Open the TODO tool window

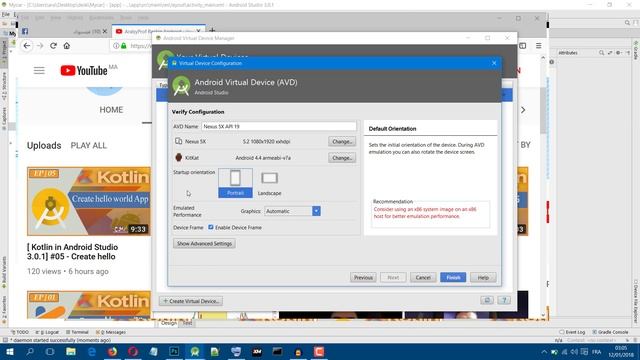20,332
